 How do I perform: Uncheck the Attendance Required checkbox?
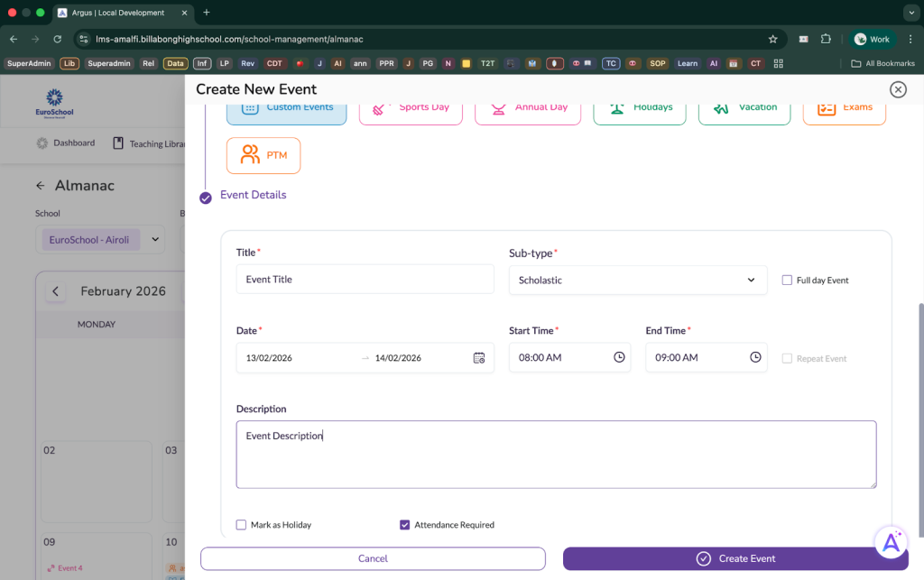click(404, 525)
